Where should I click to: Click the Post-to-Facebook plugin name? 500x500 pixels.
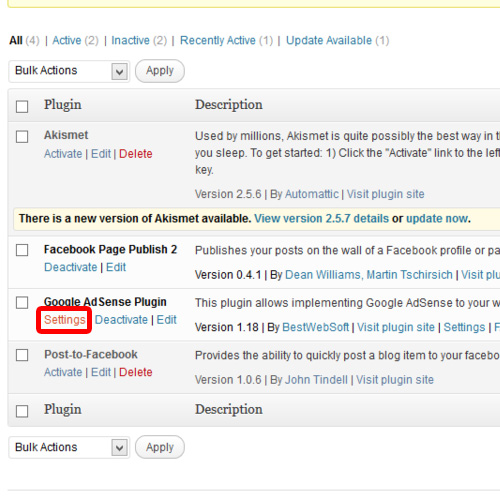(x=91, y=354)
